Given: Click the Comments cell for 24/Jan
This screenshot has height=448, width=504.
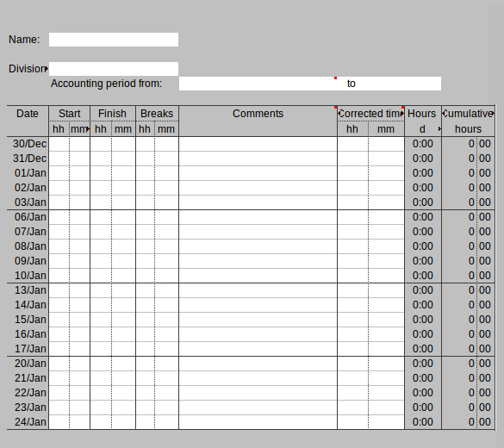Looking at the screenshot, I should click(258, 422).
